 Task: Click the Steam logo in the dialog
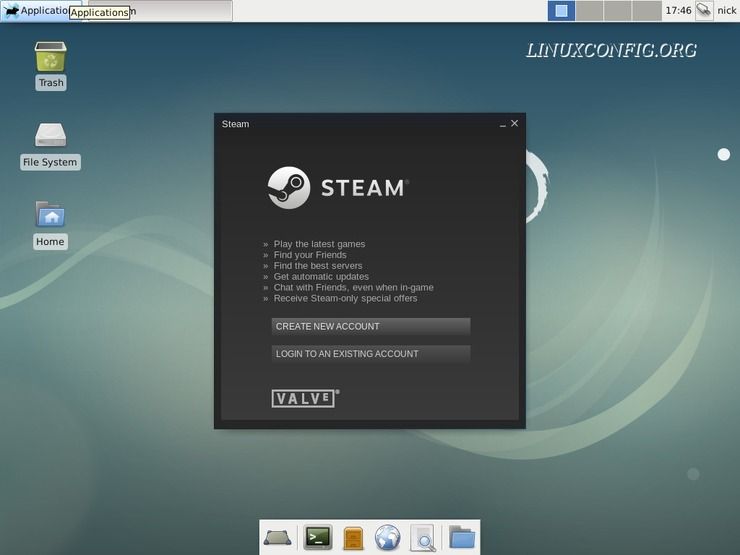289,187
